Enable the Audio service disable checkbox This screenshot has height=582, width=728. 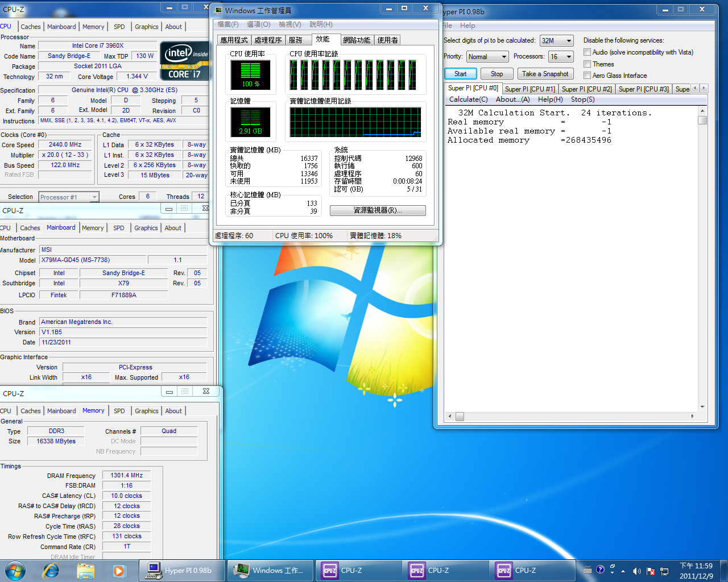(588, 52)
